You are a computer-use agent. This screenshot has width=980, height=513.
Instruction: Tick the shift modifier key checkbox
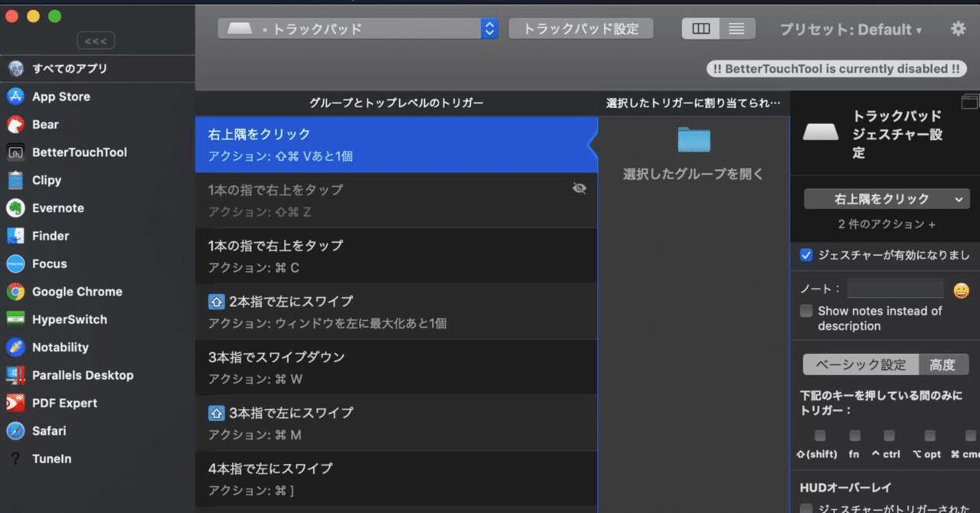(820, 436)
